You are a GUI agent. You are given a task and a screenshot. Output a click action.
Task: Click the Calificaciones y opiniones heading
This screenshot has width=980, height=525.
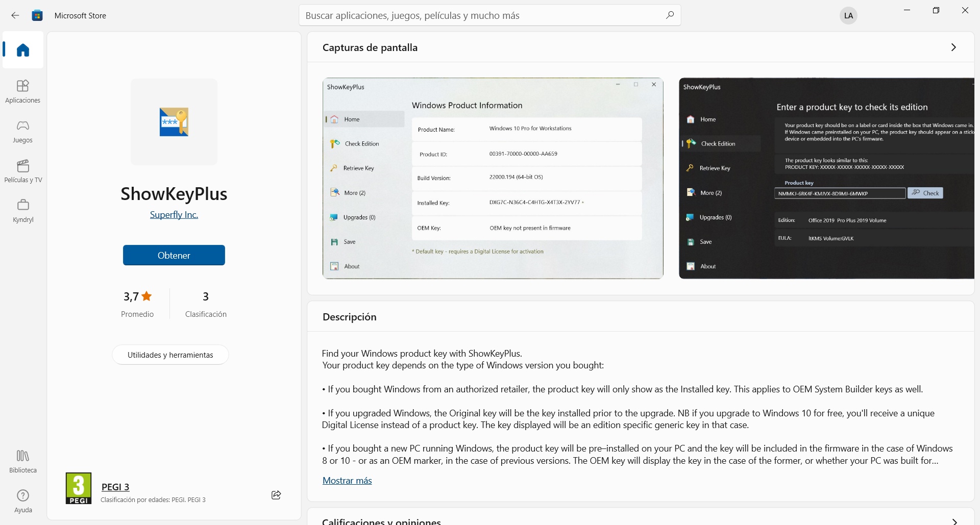[382, 521]
